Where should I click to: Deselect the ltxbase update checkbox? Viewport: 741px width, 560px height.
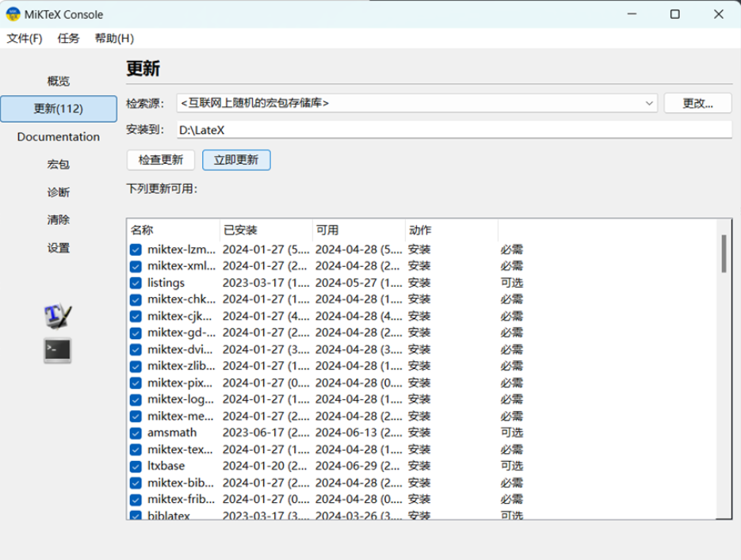click(136, 466)
